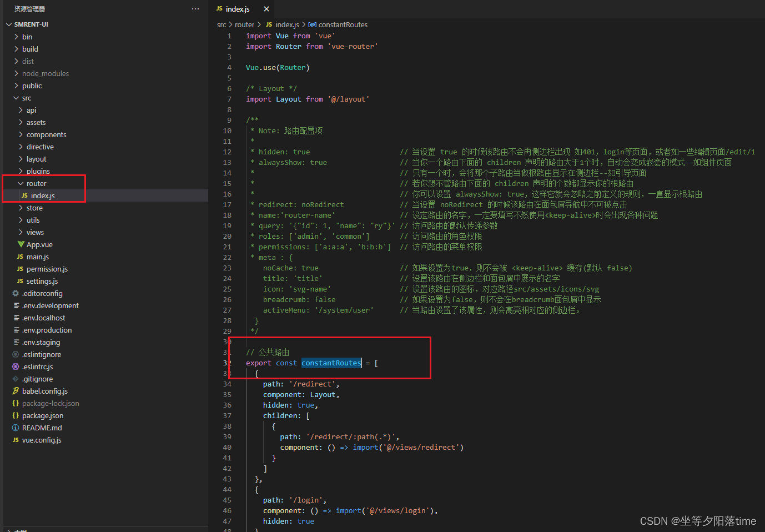Click the JS icon beside permission.js
Screen dimensions: 765x532
[x=21, y=269]
